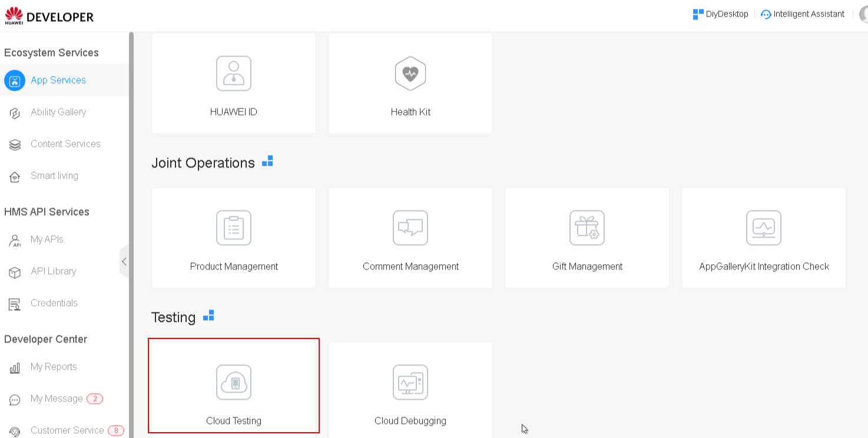Open the My Reports sidebar entry
868x438 pixels.
(54, 367)
